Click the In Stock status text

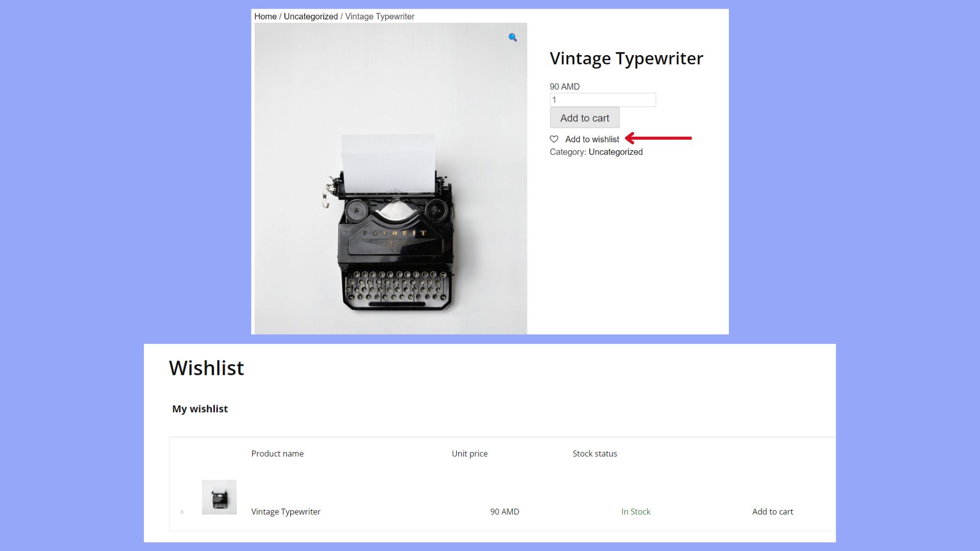coord(635,512)
